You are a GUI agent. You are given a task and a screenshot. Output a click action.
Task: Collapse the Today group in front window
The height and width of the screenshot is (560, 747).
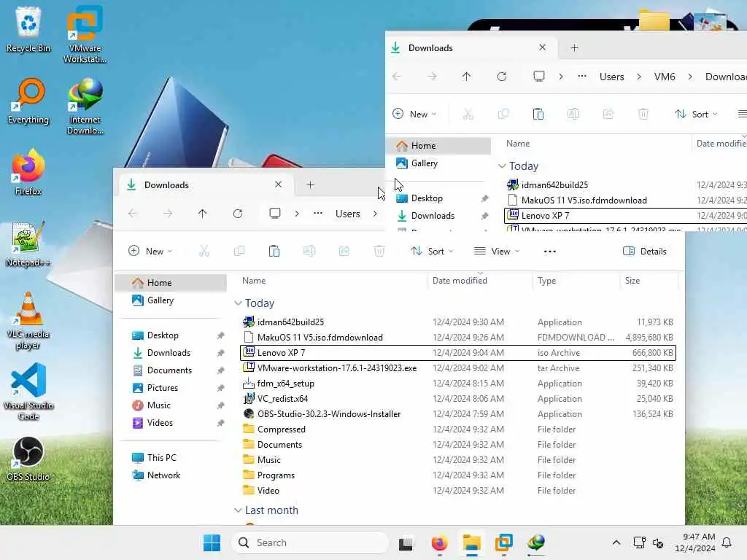[x=239, y=303]
